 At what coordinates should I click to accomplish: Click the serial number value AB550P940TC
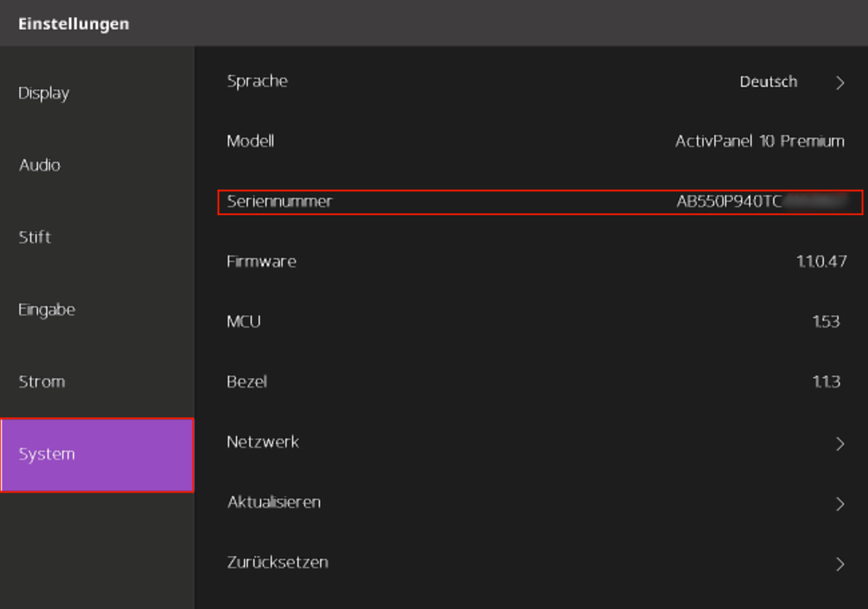729,201
